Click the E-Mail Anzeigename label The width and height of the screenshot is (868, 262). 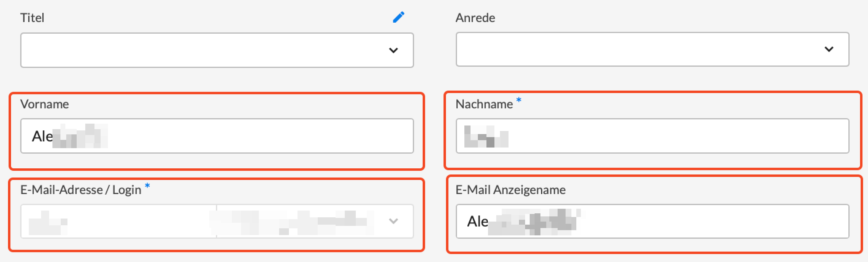(510, 190)
